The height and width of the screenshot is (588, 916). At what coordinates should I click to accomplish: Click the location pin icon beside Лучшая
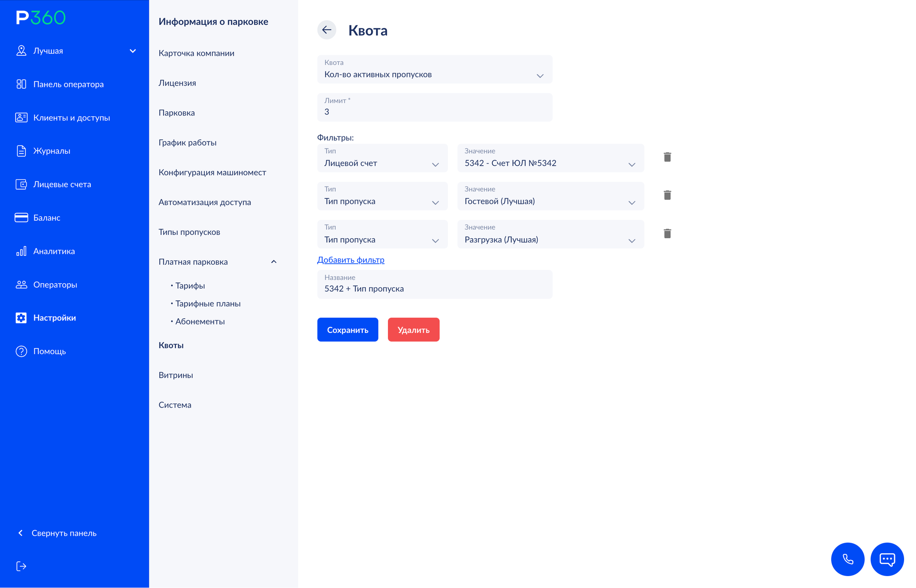[x=21, y=51]
